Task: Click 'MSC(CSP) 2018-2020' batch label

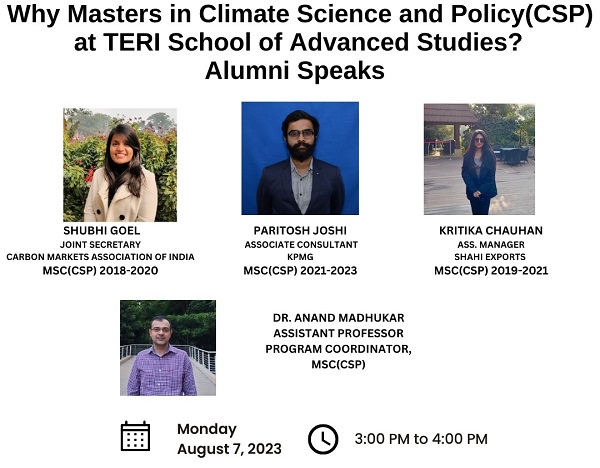Action: point(100,271)
